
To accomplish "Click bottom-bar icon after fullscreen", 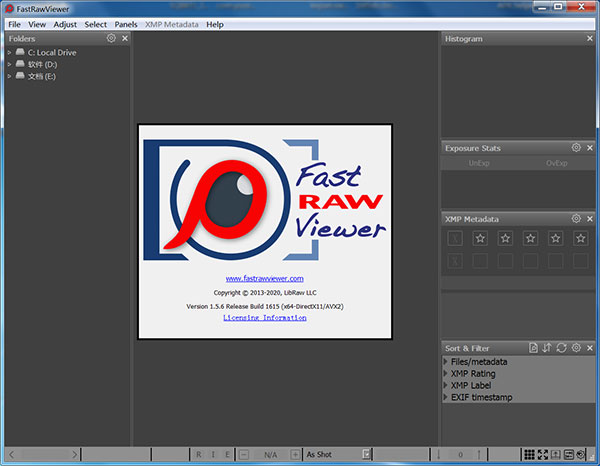I will pyautogui.click(x=556, y=455).
